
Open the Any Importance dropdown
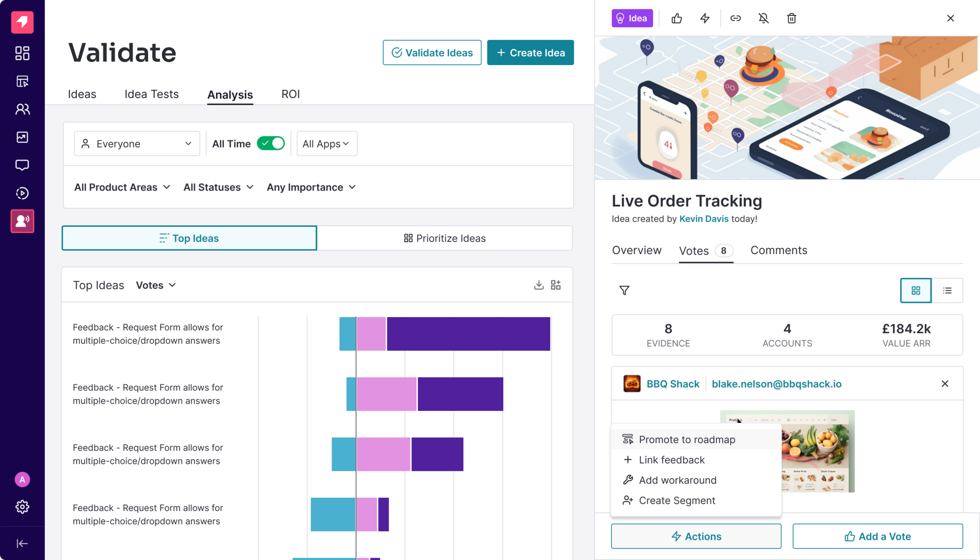311,187
